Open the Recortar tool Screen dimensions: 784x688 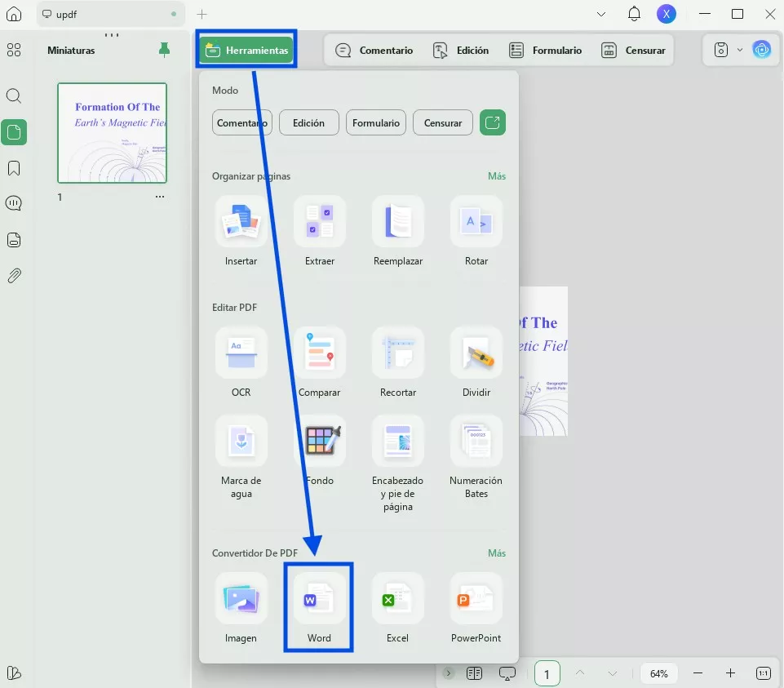point(398,362)
